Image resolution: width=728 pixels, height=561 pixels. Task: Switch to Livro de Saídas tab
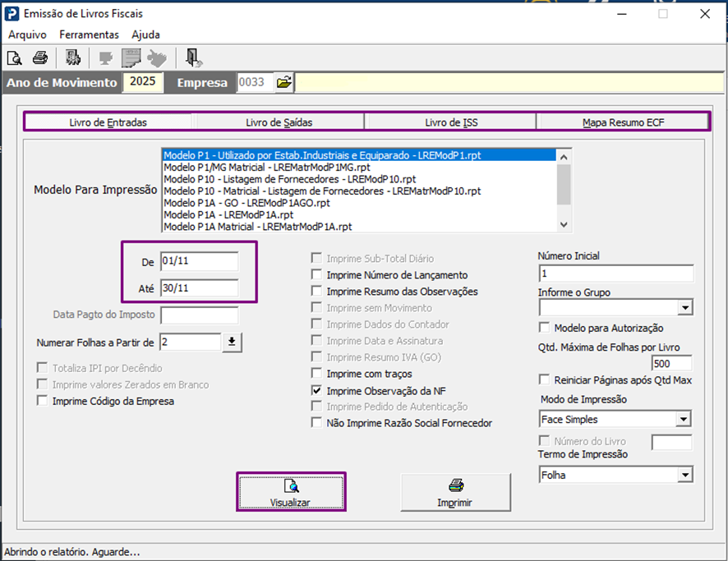click(279, 122)
